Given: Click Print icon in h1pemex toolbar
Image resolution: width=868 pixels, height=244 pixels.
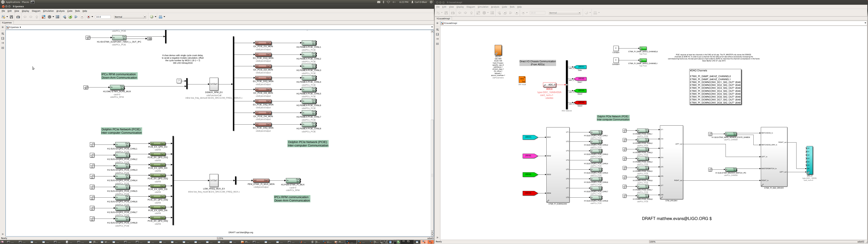Looking at the screenshot, I should pos(18,17).
